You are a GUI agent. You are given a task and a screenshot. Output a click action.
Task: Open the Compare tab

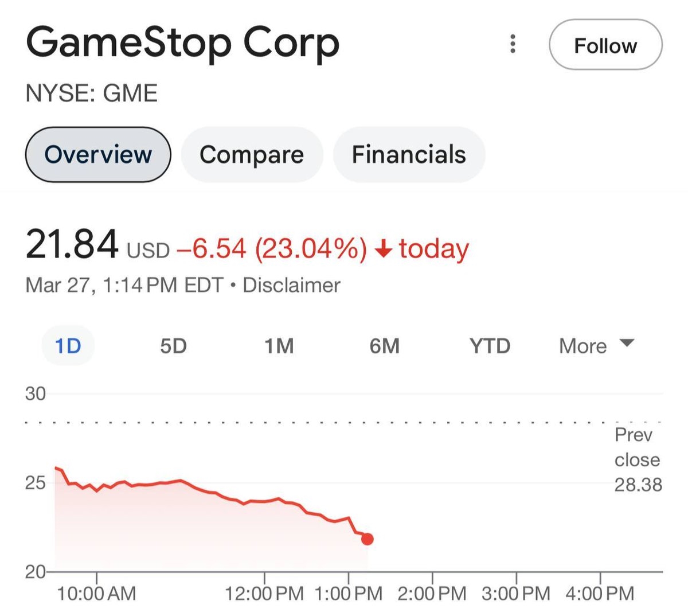click(x=252, y=154)
